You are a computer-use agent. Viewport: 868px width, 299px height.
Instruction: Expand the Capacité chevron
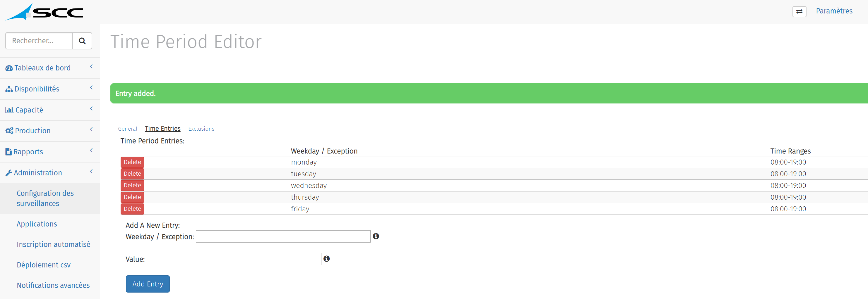pyautogui.click(x=91, y=108)
